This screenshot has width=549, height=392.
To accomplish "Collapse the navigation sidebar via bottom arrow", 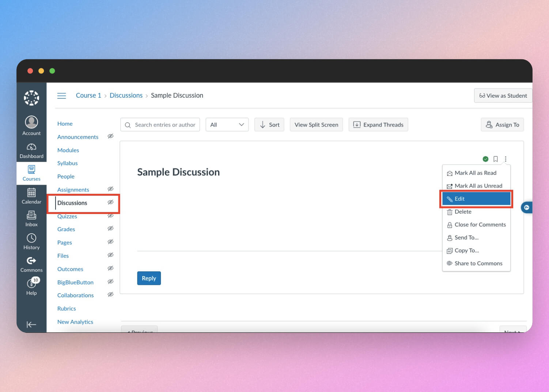I will point(31,324).
